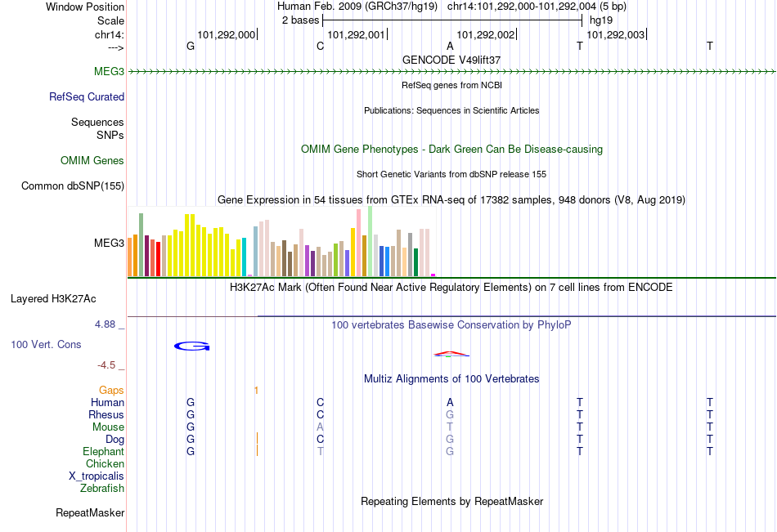Image resolution: width=777 pixels, height=532 pixels.
Task: Click the faded T in Elephant row
Action: tap(320, 451)
